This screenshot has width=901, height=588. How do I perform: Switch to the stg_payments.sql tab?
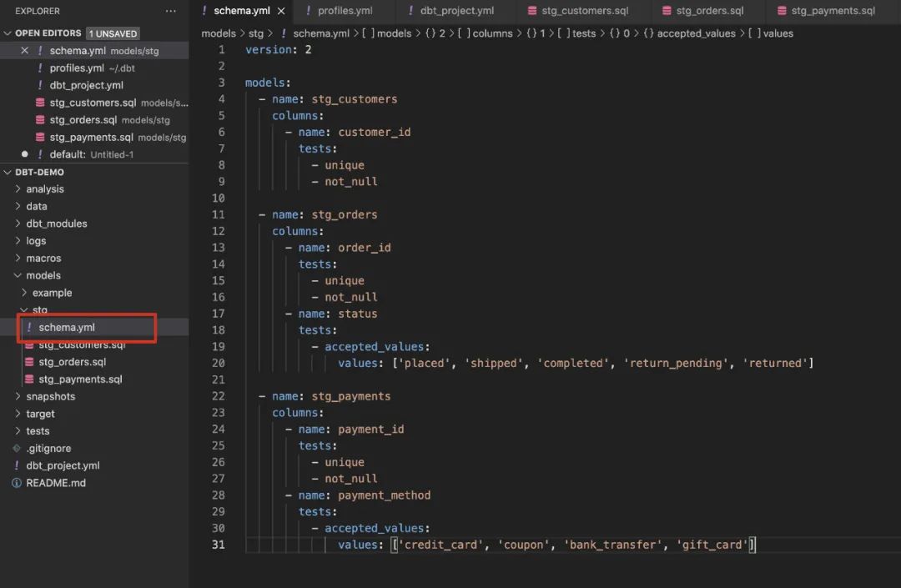click(832, 11)
